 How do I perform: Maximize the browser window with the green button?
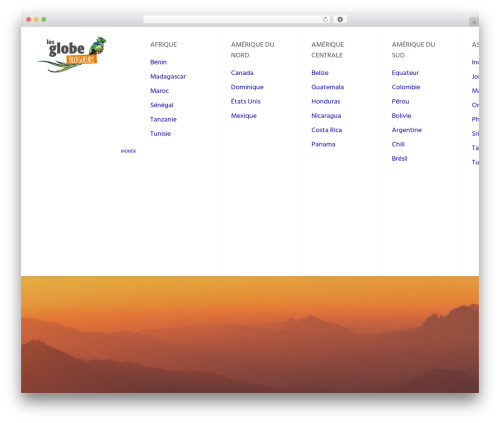click(x=44, y=20)
